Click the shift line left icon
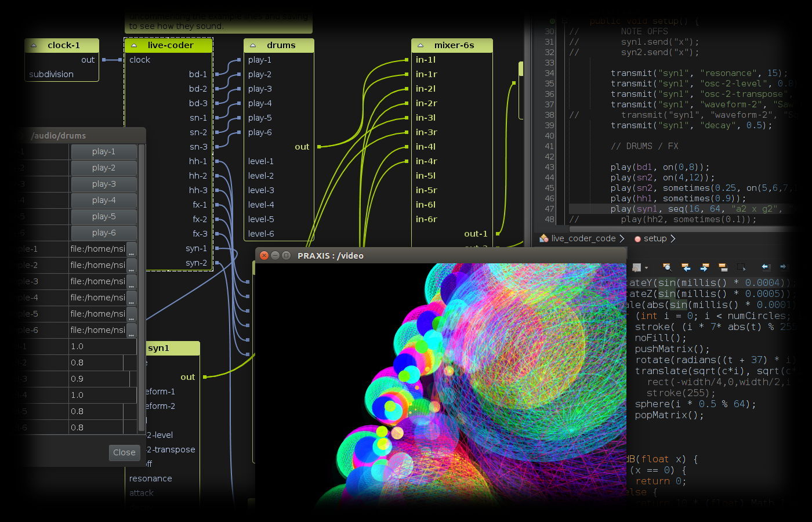The width and height of the screenshot is (812, 522). 766,267
